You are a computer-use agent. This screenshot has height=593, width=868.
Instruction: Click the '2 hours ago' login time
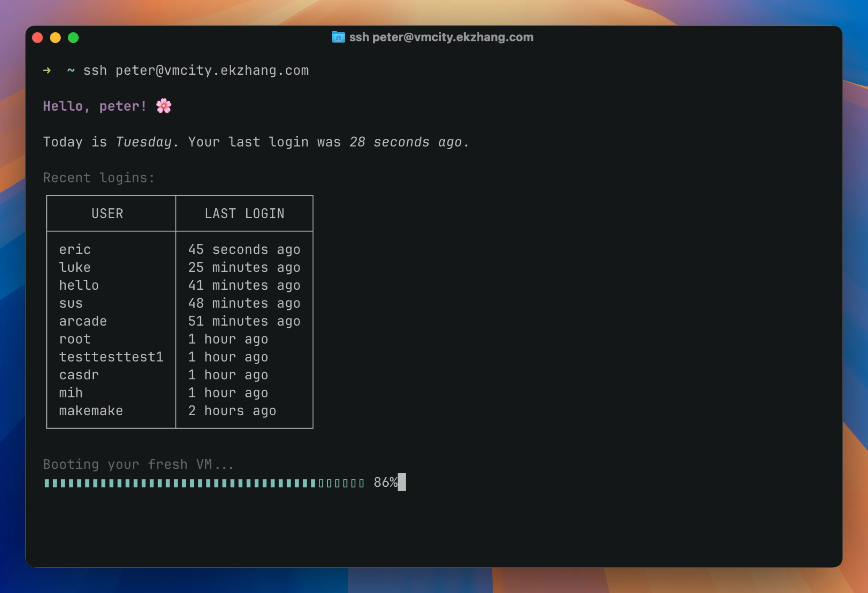(x=232, y=410)
